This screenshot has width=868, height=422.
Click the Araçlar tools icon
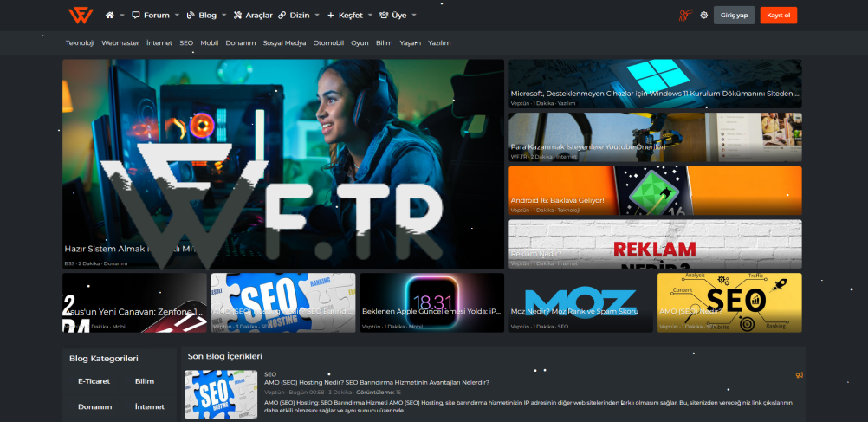(x=237, y=16)
